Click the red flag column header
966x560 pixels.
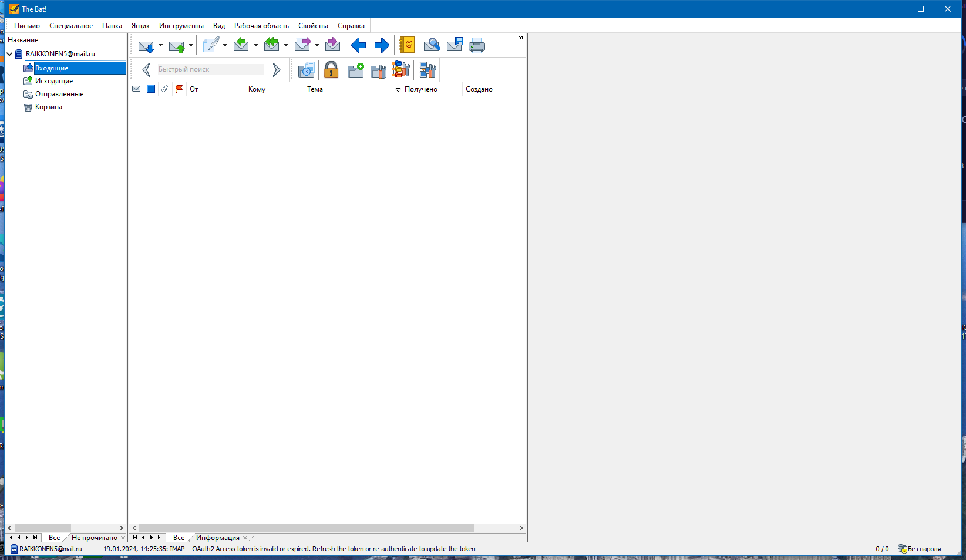[179, 89]
